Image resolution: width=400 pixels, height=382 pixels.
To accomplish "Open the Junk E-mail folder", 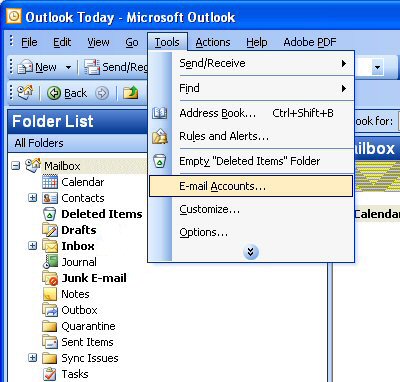I will tap(94, 278).
